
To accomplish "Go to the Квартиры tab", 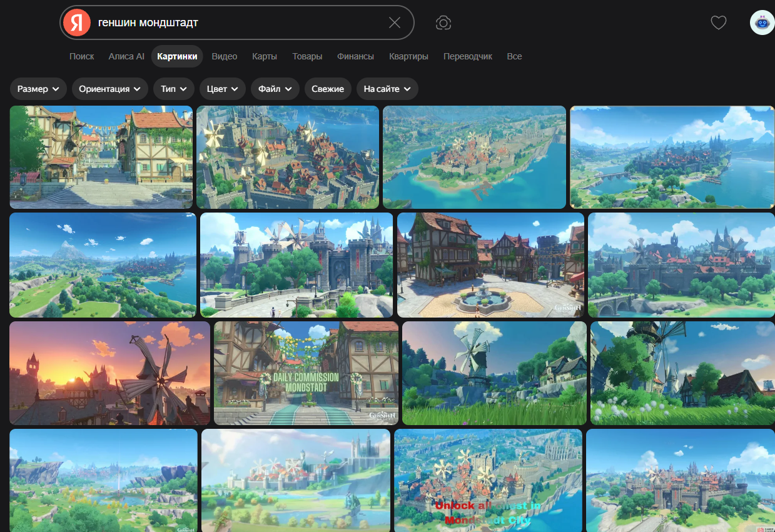I will tap(408, 56).
